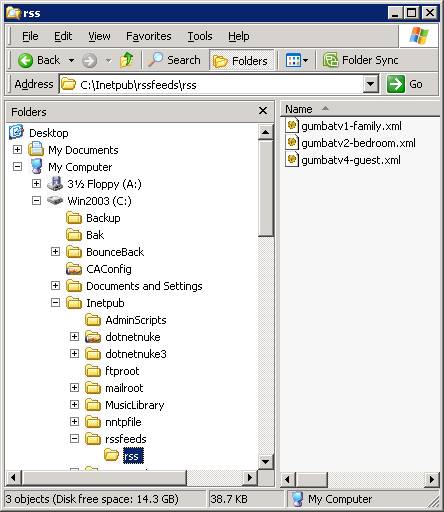Click the green Go arrow icon
The image size is (444, 512).
coord(396,84)
